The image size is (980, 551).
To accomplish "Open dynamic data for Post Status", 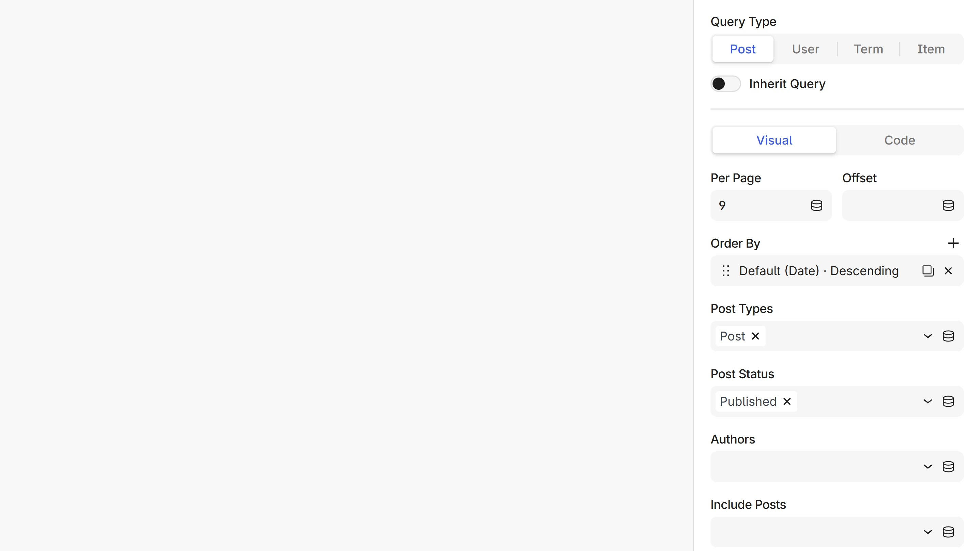I will click(948, 402).
